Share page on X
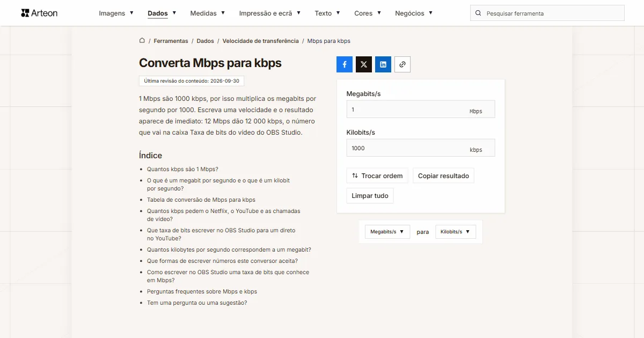The image size is (644, 338). coord(364,64)
